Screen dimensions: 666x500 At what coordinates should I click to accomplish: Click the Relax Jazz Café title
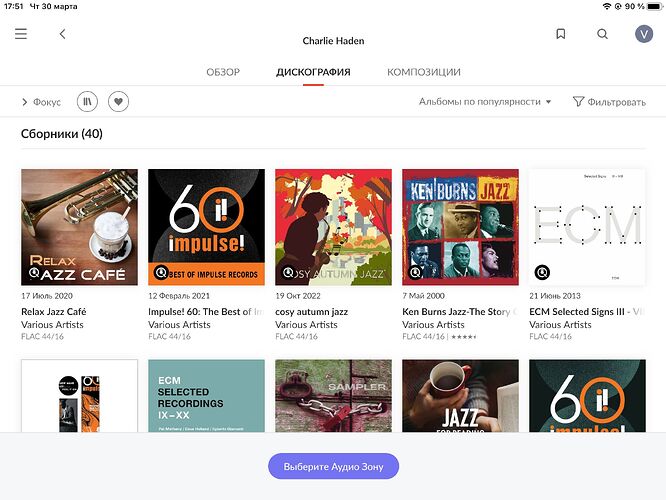(x=54, y=311)
